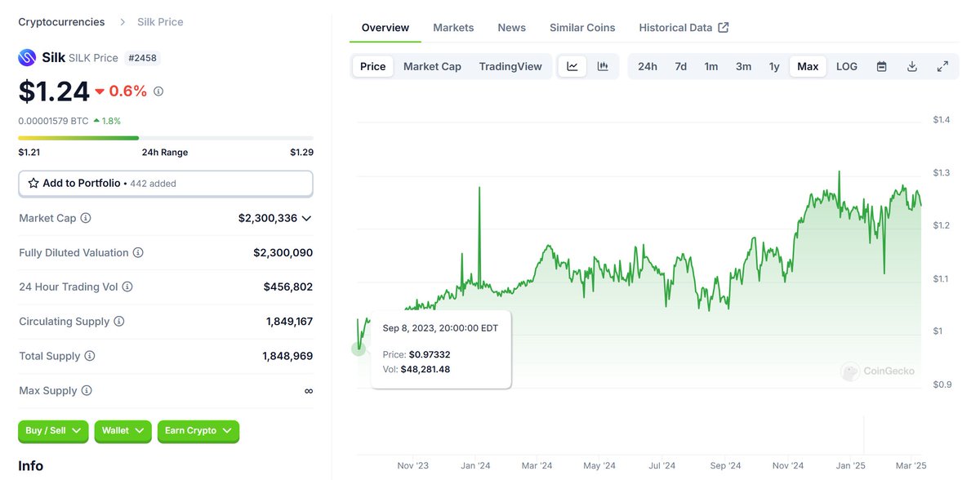Image resolution: width=980 pixels, height=480 pixels.
Task: Set chart range to 1y
Action: 774,66
